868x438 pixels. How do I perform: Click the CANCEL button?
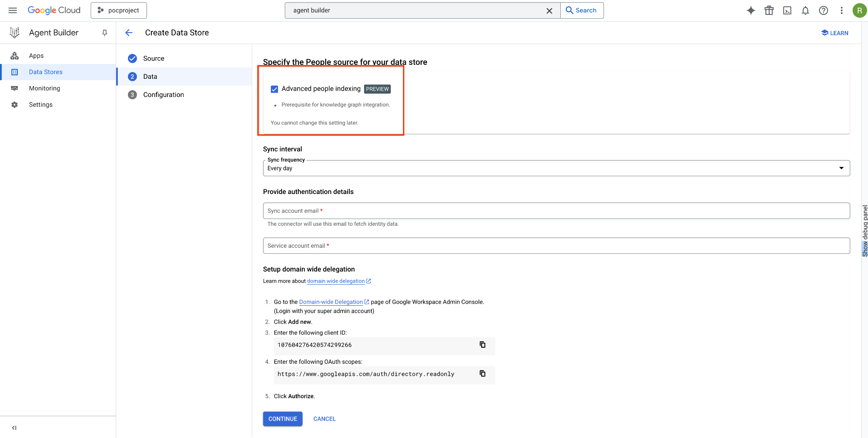(x=324, y=419)
